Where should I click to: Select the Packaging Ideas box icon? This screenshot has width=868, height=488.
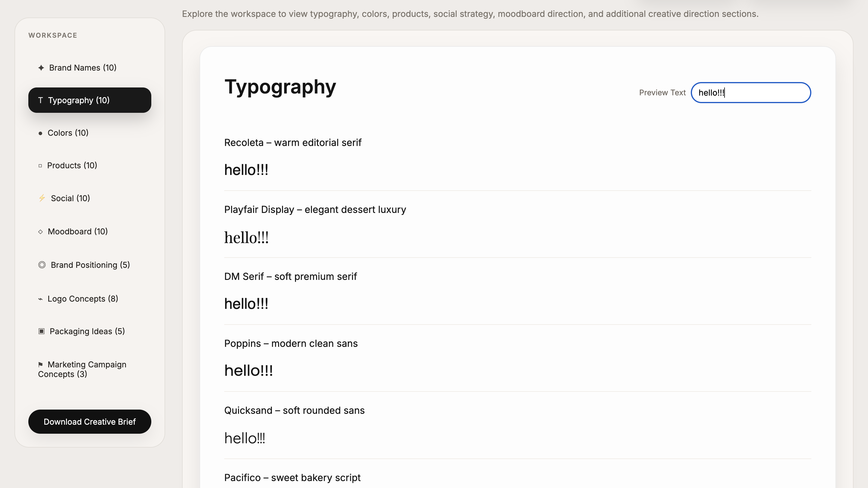pyautogui.click(x=42, y=331)
